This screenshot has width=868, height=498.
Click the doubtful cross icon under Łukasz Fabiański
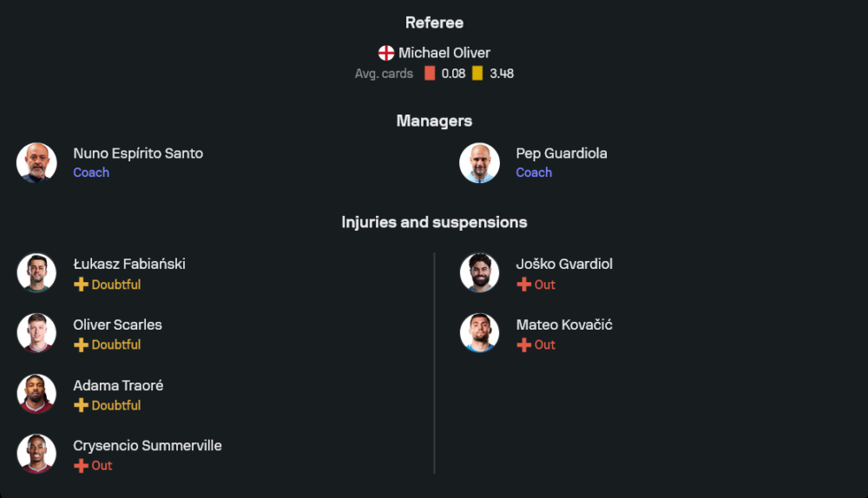(x=81, y=285)
